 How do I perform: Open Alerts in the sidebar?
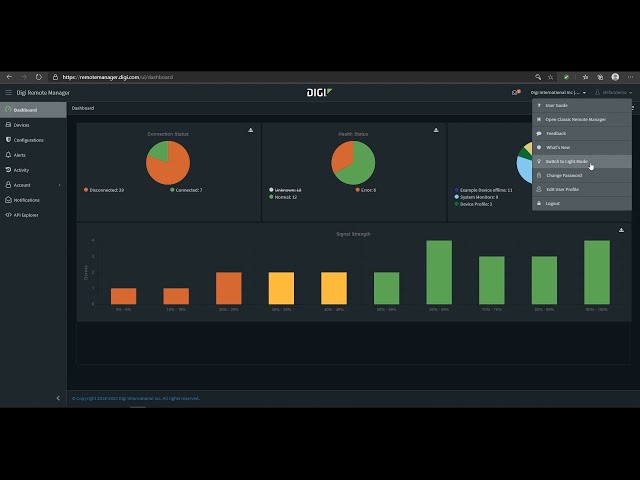[33, 155]
